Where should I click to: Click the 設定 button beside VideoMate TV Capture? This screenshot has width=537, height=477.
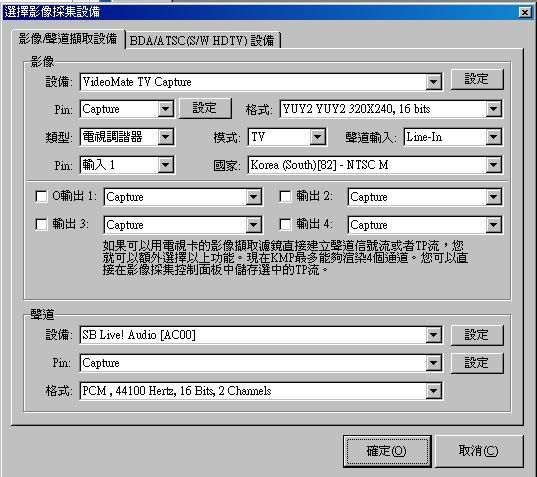tap(477, 79)
